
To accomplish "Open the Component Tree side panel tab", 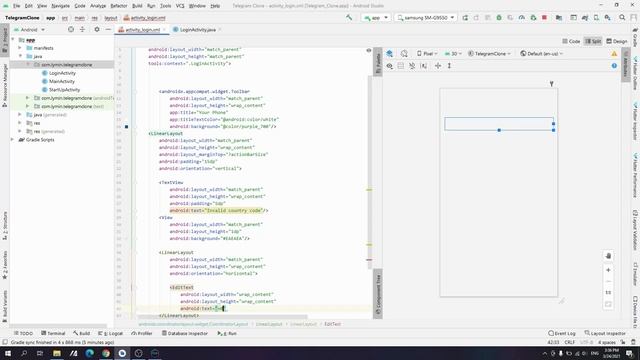I will 378,294.
